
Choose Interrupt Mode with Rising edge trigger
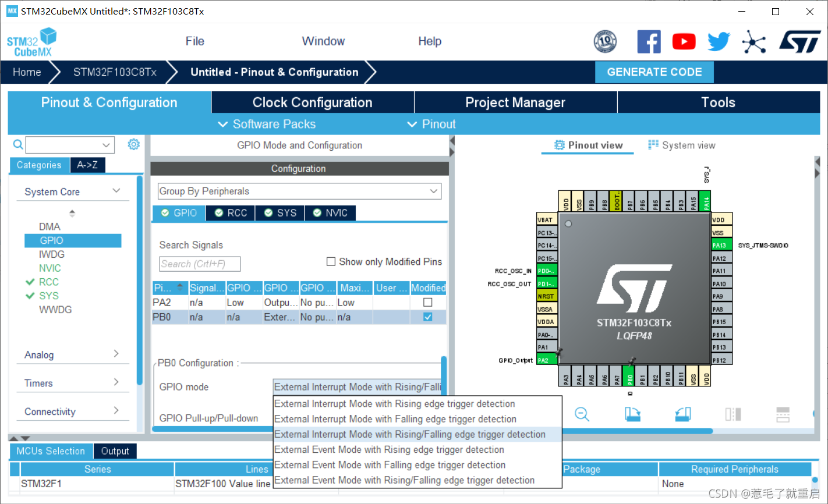(x=417, y=404)
